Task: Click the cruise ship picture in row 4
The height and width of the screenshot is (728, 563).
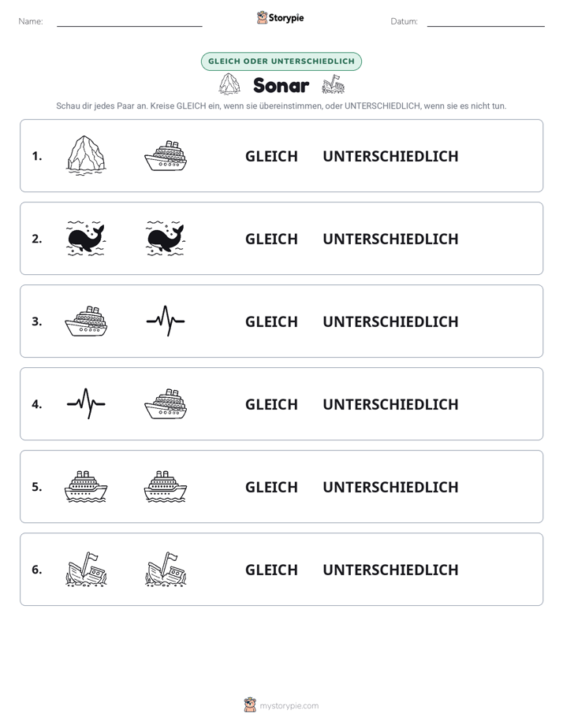Action: click(x=166, y=404)
